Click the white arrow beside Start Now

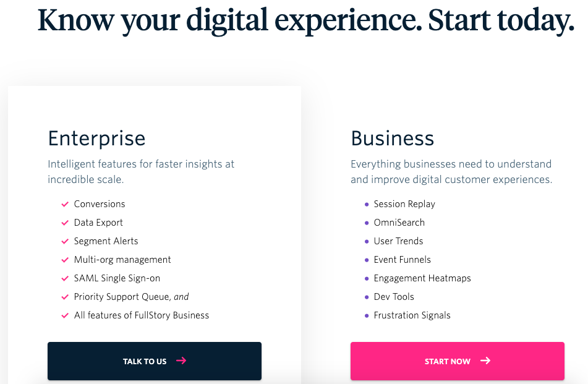point(485,361)
